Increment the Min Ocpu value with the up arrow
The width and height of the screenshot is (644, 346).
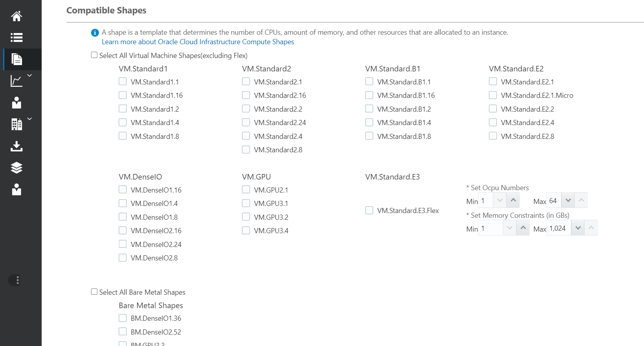(513, 200)
